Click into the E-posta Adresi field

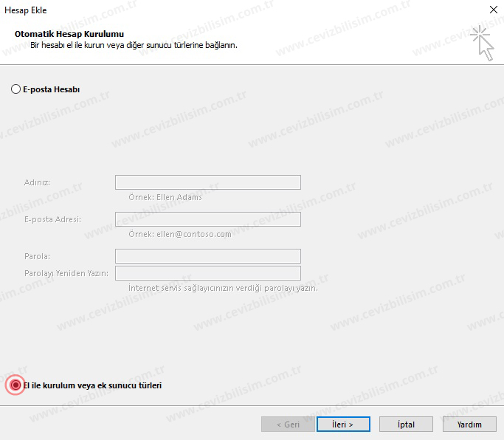(x=207, y=219)
